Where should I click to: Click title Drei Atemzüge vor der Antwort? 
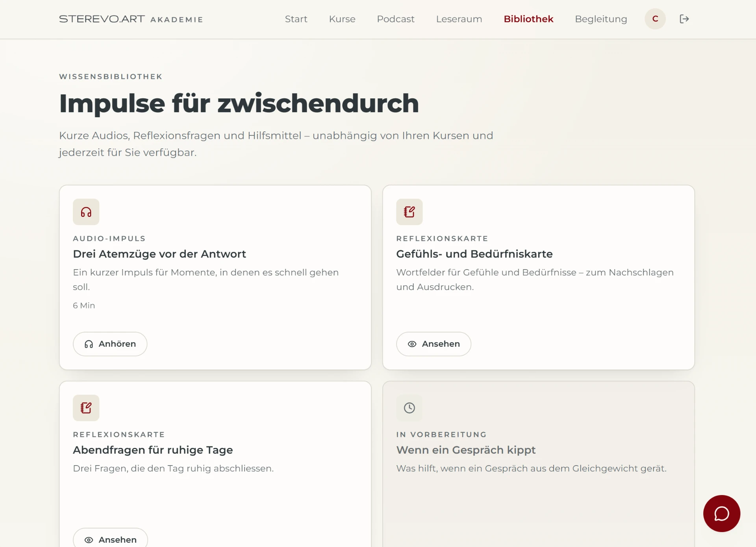coord(159,254)
